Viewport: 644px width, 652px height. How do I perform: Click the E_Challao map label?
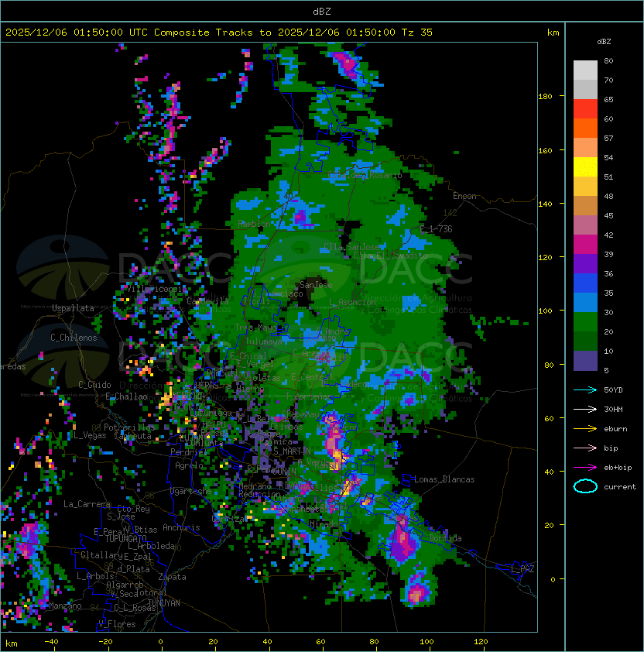click(126, 396)
